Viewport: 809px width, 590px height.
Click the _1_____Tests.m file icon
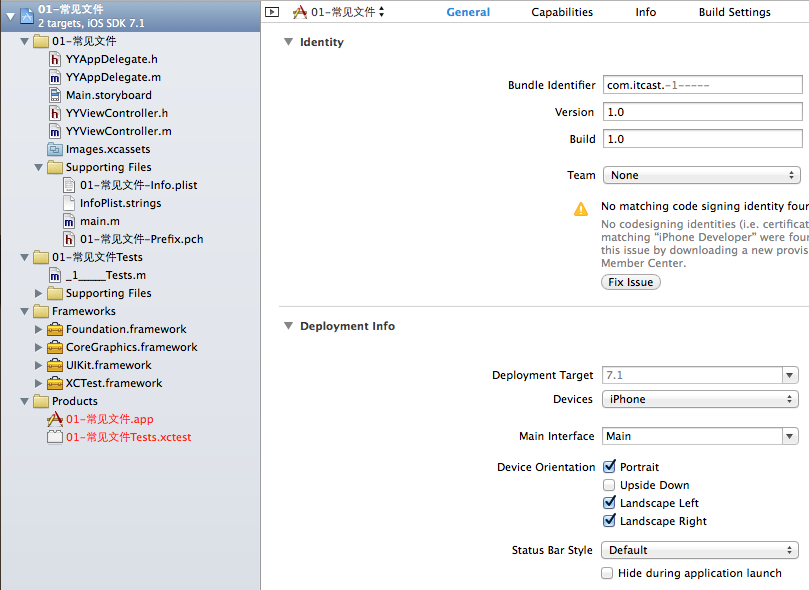point(55,275)
